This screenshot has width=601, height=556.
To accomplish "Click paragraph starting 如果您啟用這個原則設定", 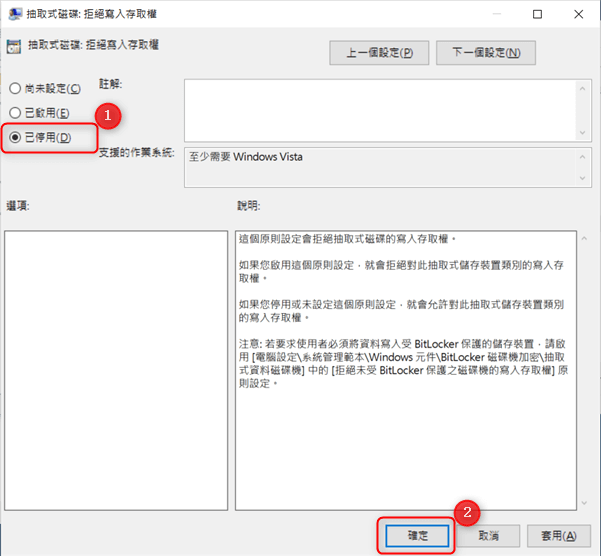I will [401, 271].
